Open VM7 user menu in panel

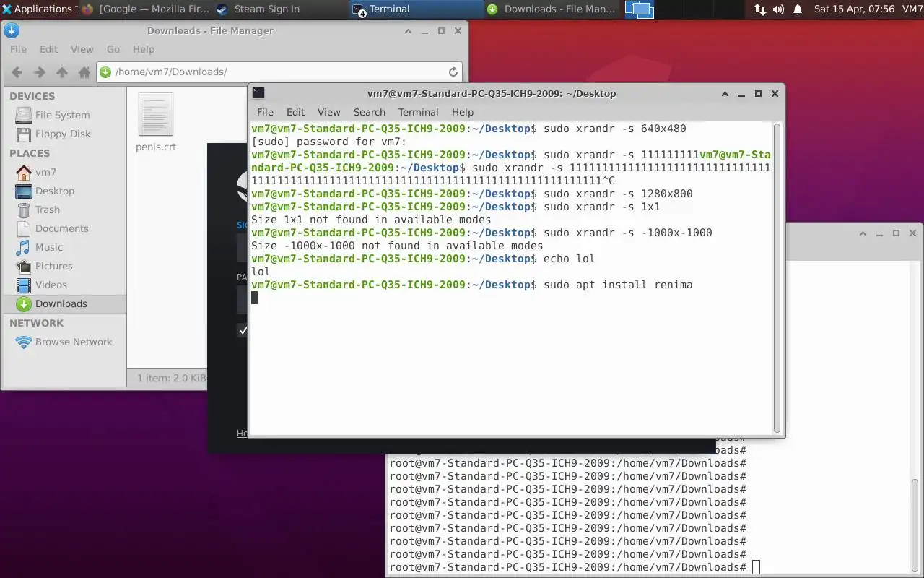click(x=912, y=9)
